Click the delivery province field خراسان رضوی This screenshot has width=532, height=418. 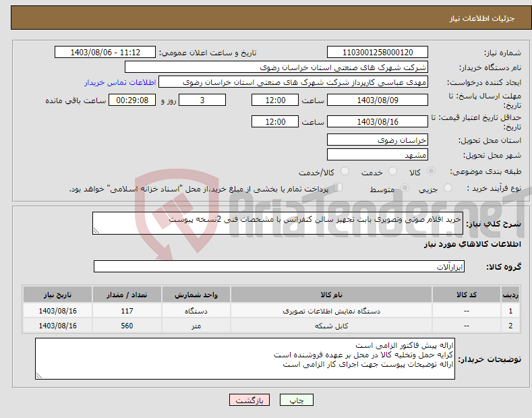click(x=378, y=140)
